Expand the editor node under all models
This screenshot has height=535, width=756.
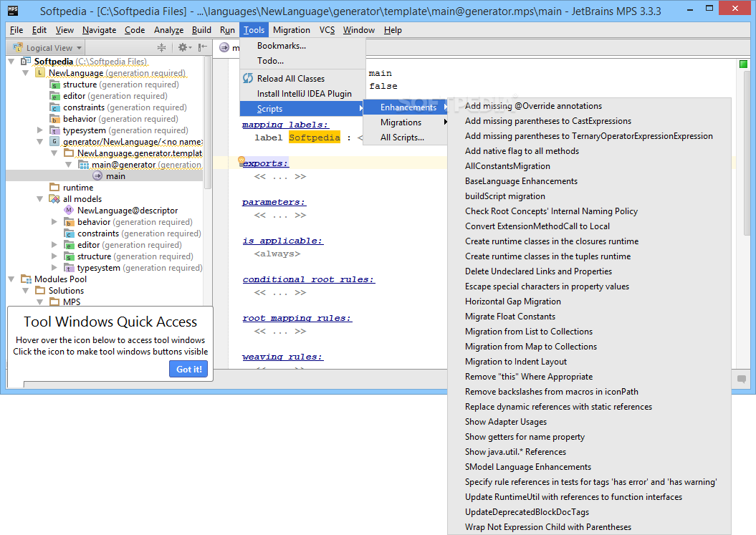tap(54, 245)
